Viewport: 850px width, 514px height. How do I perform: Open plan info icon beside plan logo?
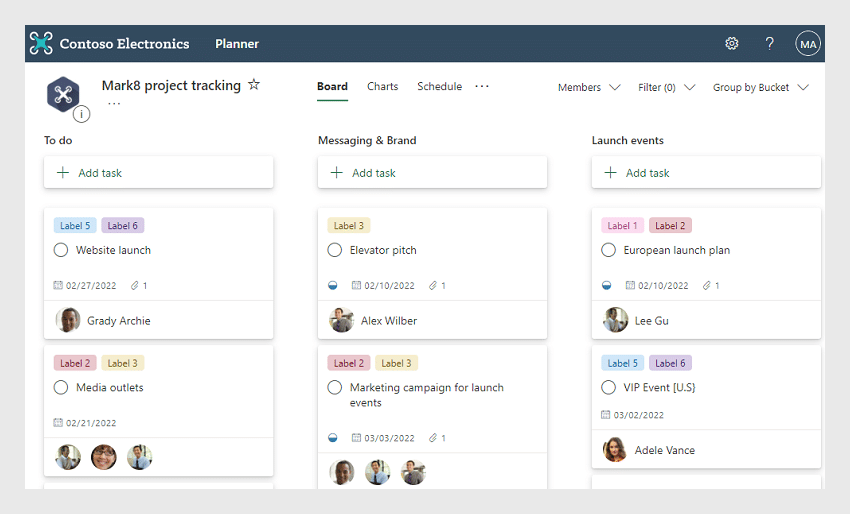pos(81,114)
